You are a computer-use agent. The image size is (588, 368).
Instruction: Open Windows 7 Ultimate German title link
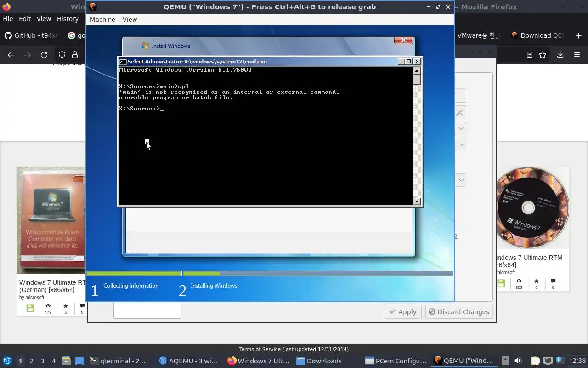click(52, 286)
